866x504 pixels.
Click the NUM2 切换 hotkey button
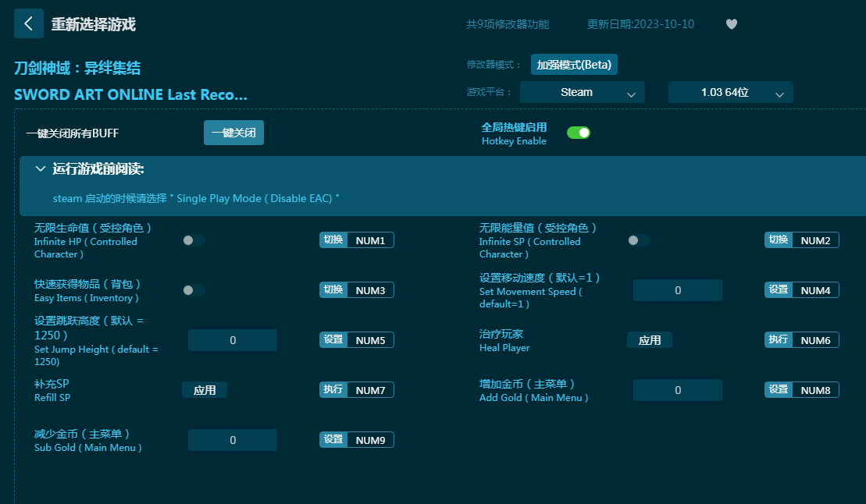click(801, 240)
